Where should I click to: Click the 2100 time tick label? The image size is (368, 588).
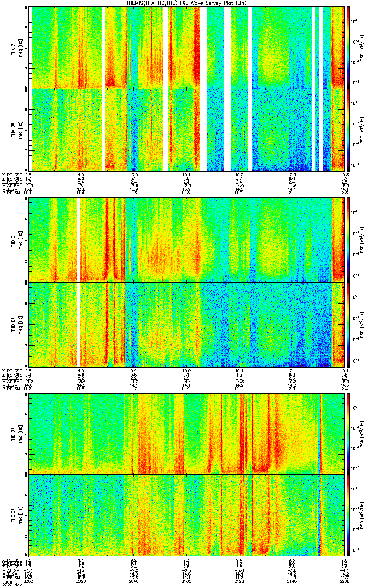tap(185, 581)
